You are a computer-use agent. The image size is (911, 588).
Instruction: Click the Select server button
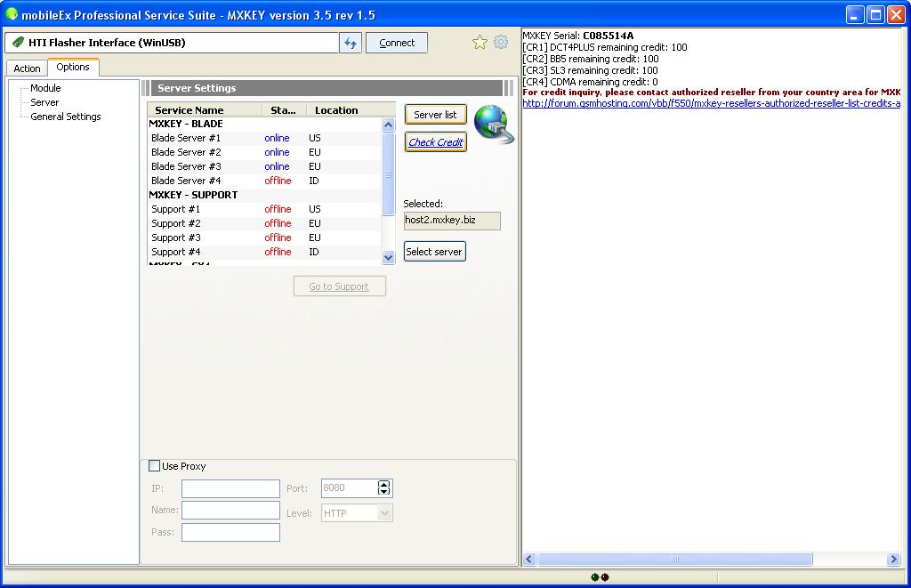pos(434,252)
